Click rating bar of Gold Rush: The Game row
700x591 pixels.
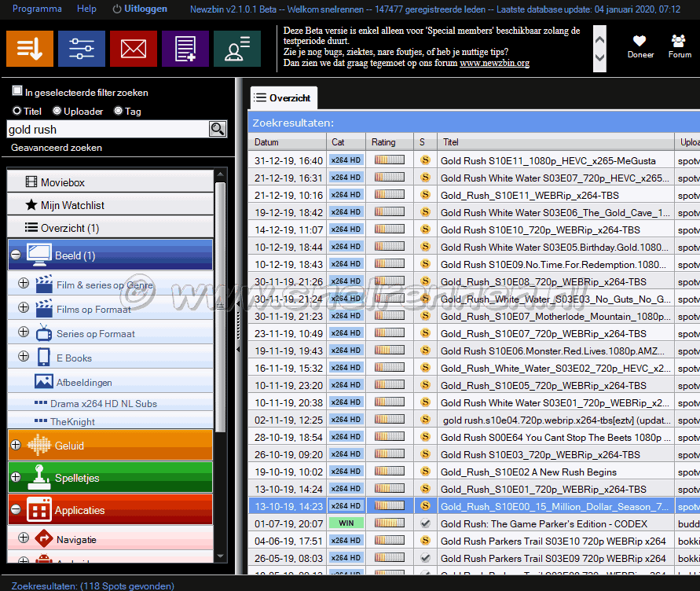(390, 523)
